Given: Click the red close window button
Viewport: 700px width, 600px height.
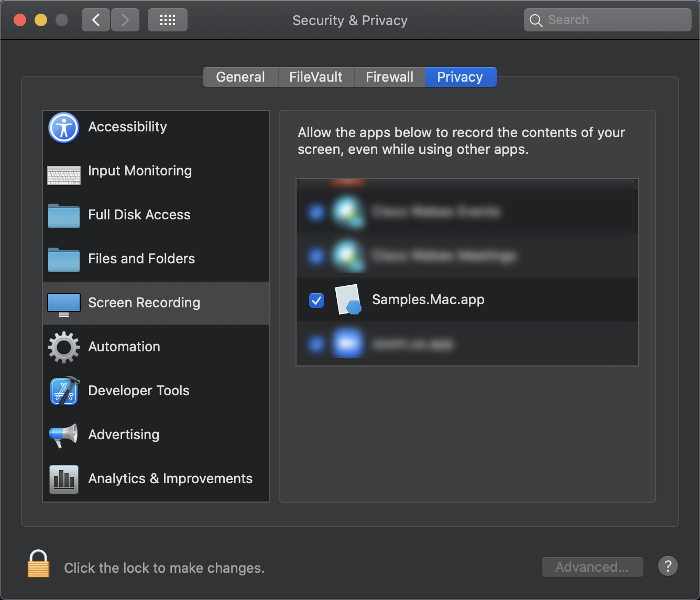Looking at the screenshot, I should pyautogui.click(x=20, y=20).
